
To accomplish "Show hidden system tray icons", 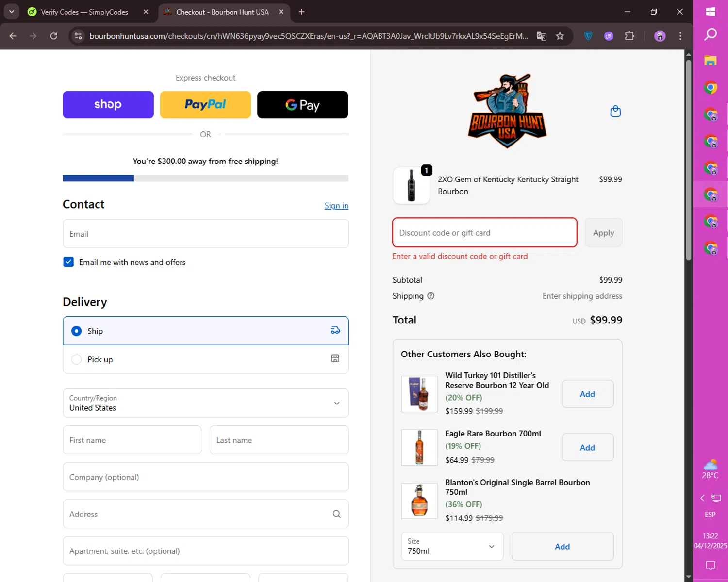I will 702,498.
